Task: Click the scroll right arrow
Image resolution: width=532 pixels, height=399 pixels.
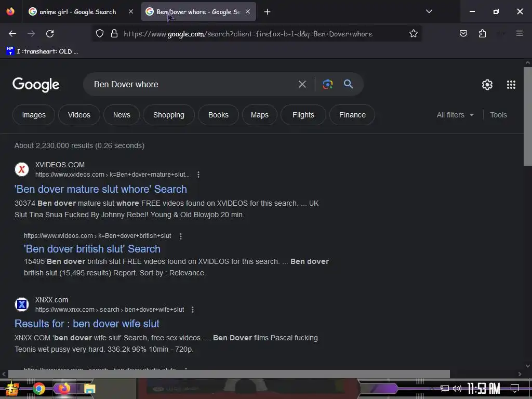Action: pyautogui.click(x=520, y=374)
